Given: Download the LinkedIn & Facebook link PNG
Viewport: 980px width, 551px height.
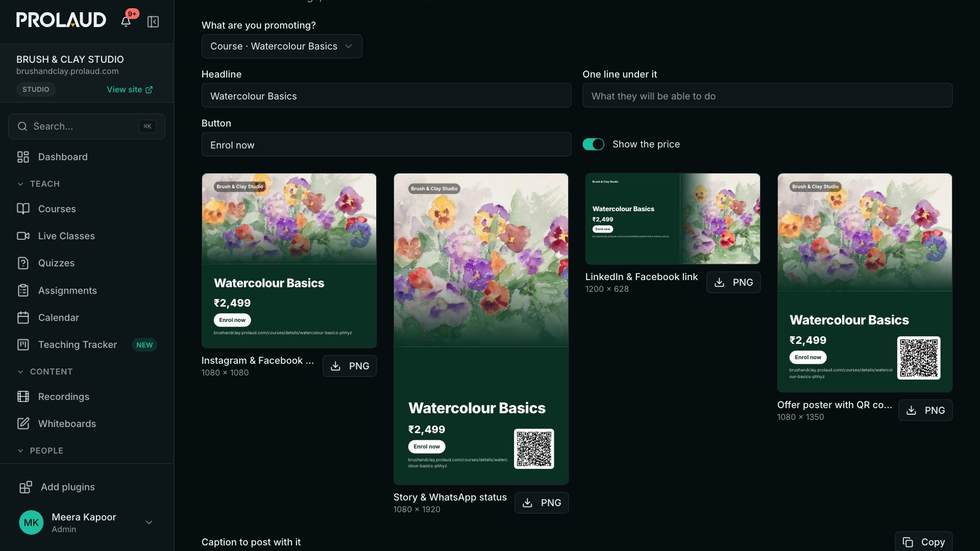Looking at the screenshot, I should point(733,282).
